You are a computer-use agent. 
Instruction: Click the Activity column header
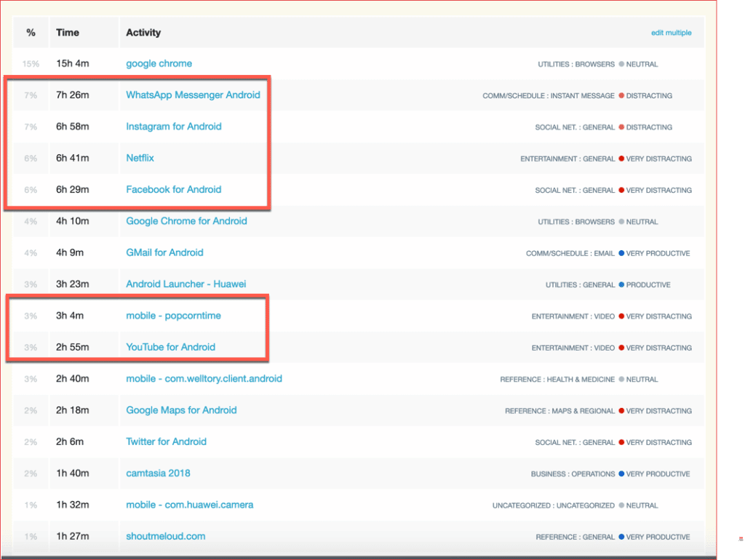click(143, 33)
